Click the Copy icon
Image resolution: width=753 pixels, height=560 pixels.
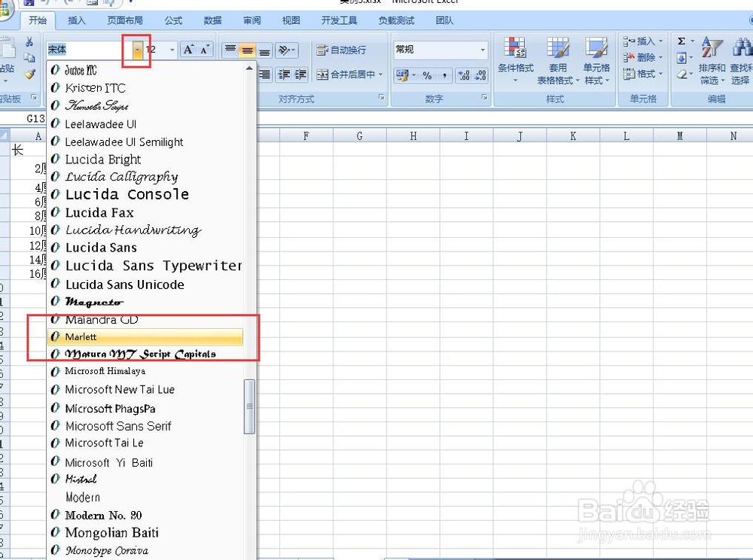(29, 58)
